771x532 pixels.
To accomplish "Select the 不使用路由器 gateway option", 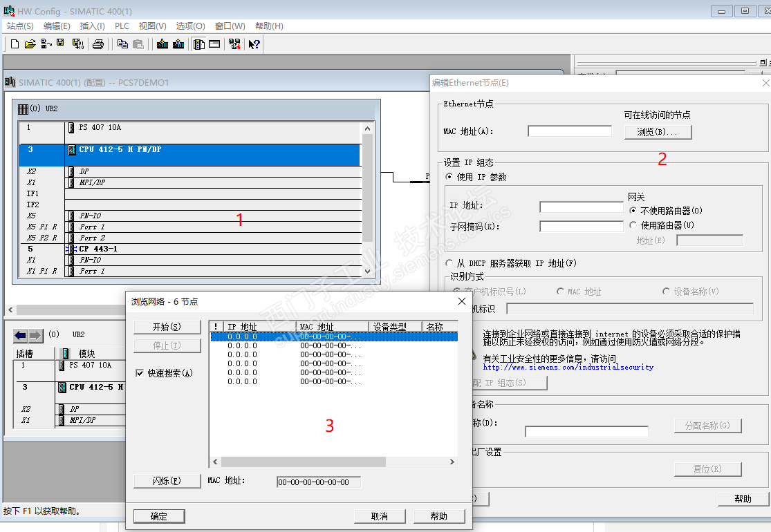I will click(633, 210).
